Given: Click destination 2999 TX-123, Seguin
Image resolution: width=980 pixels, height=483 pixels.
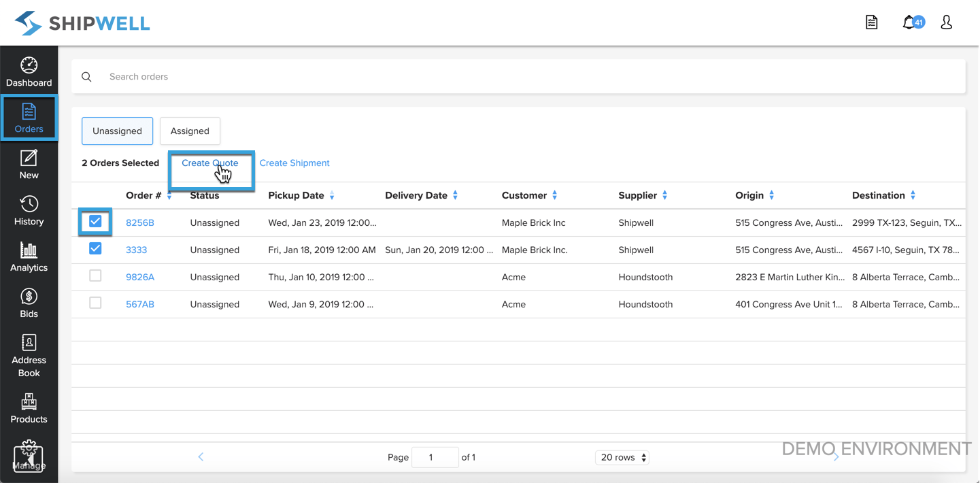Looking at the screenshot, I should [907, 222].
